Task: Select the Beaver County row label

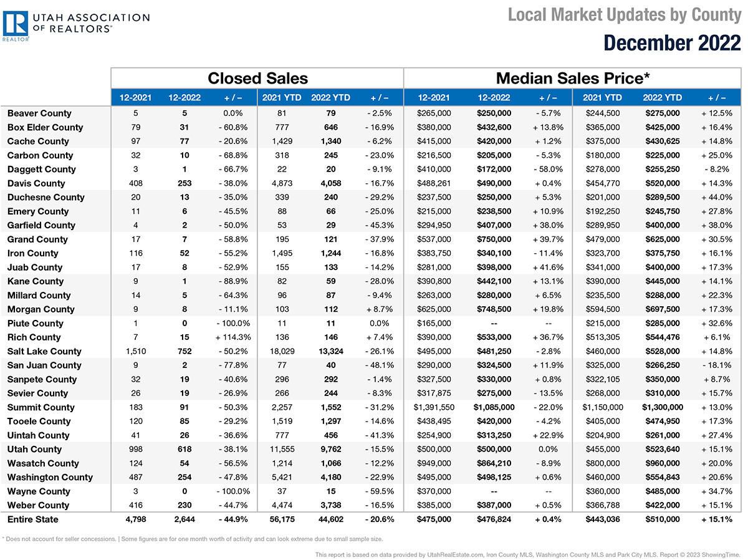Action: (x=39, y=113)
